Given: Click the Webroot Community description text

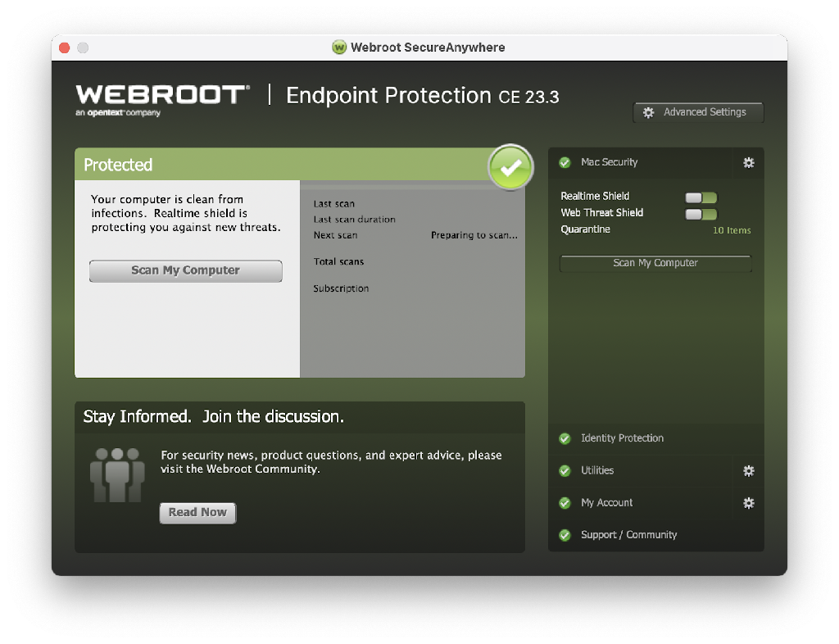Looking at the screenshot, I should click(x=331, y=462).
